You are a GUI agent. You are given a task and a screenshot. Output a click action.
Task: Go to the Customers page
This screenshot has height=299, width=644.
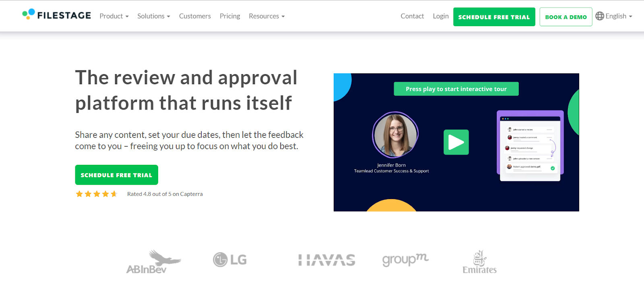[x=195, y=16]
